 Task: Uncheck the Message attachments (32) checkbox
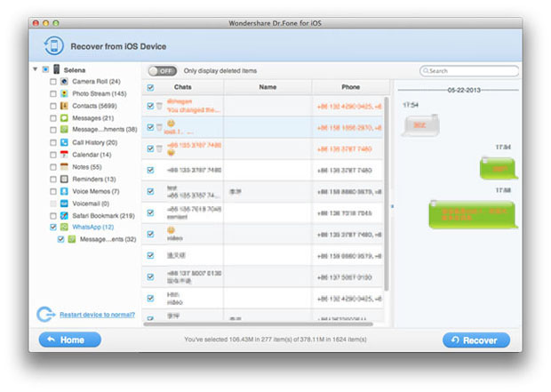point(60,239)
